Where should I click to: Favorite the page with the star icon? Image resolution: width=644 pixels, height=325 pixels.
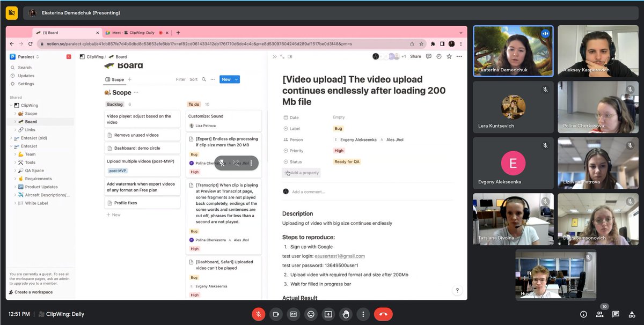(x=449, y=56)
